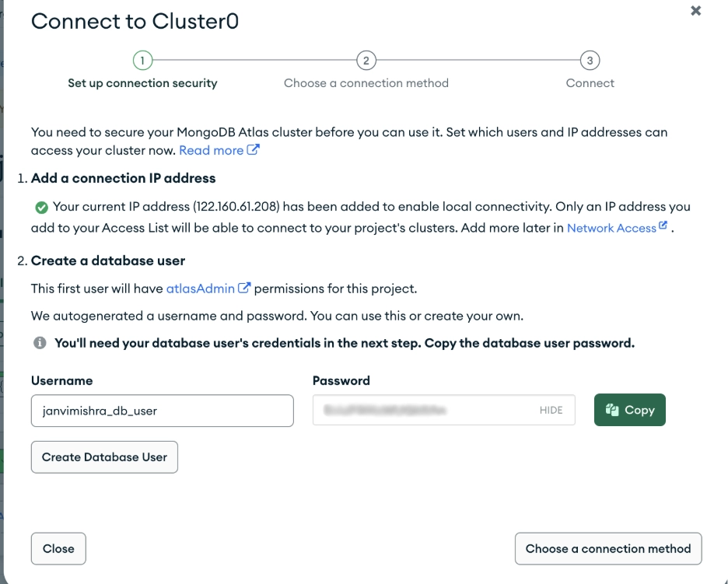Screen dimensions: 728x584
Task: Open the atlasAdmin permissions link
Action: pyautogui.click(x=200, y=288)
